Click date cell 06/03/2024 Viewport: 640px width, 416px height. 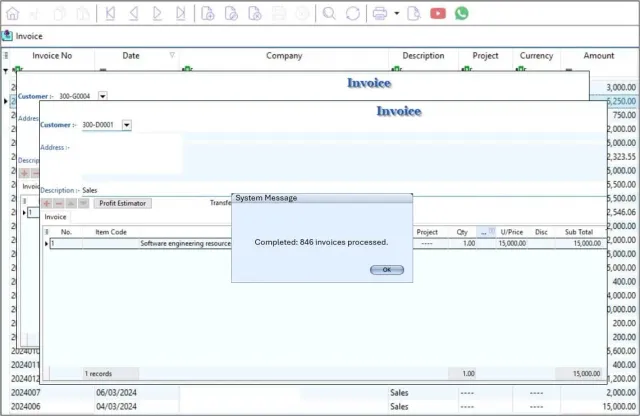[116, 393]
